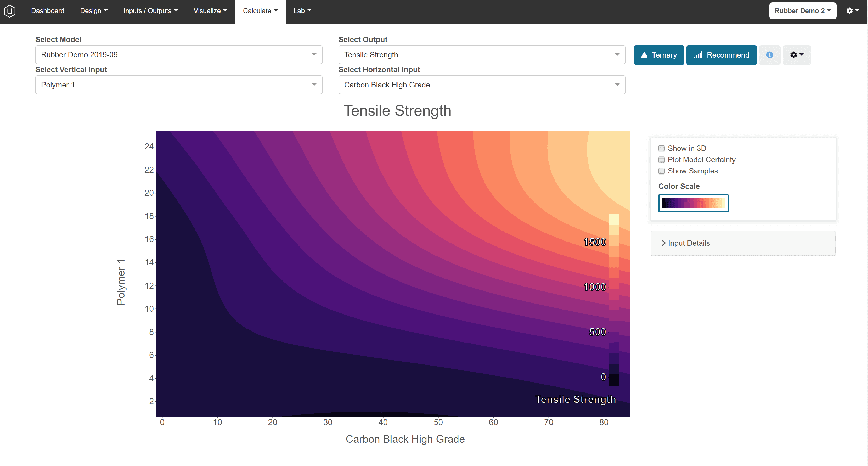Open the Select Vertical Input dropdown
868x466 pixels.
click(179, 85)
